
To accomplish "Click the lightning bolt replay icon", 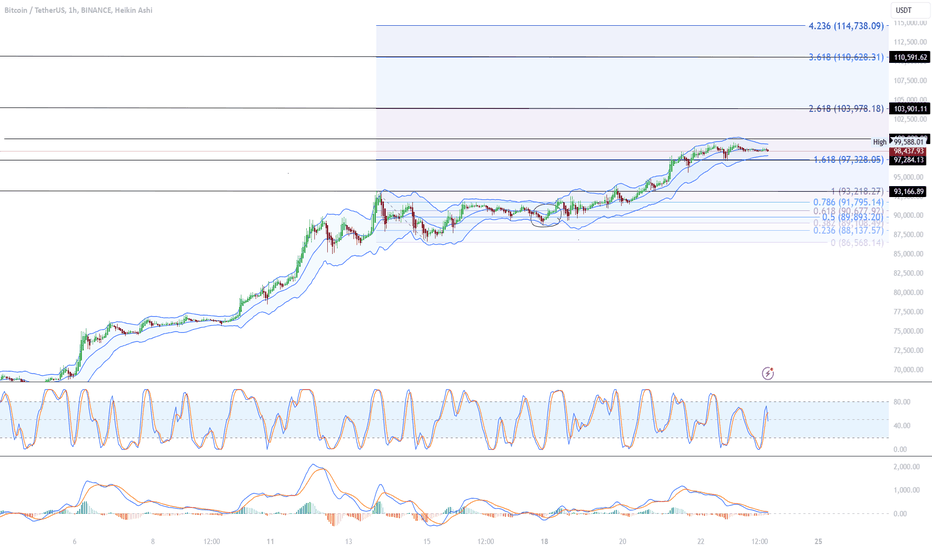I will tap(768, 373).
